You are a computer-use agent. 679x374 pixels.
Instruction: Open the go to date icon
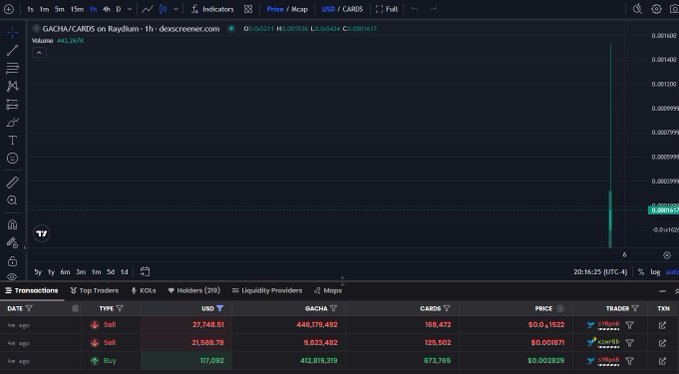[145, 272]
